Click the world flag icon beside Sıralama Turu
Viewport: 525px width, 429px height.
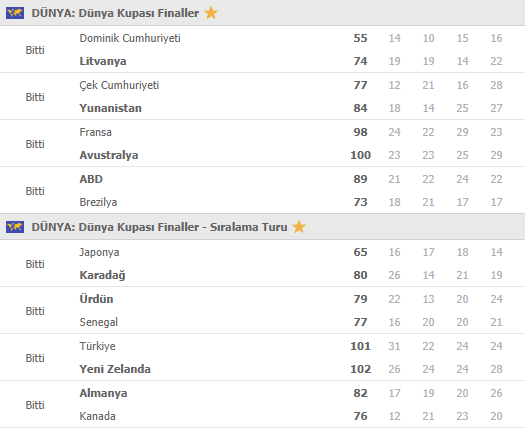15,227
